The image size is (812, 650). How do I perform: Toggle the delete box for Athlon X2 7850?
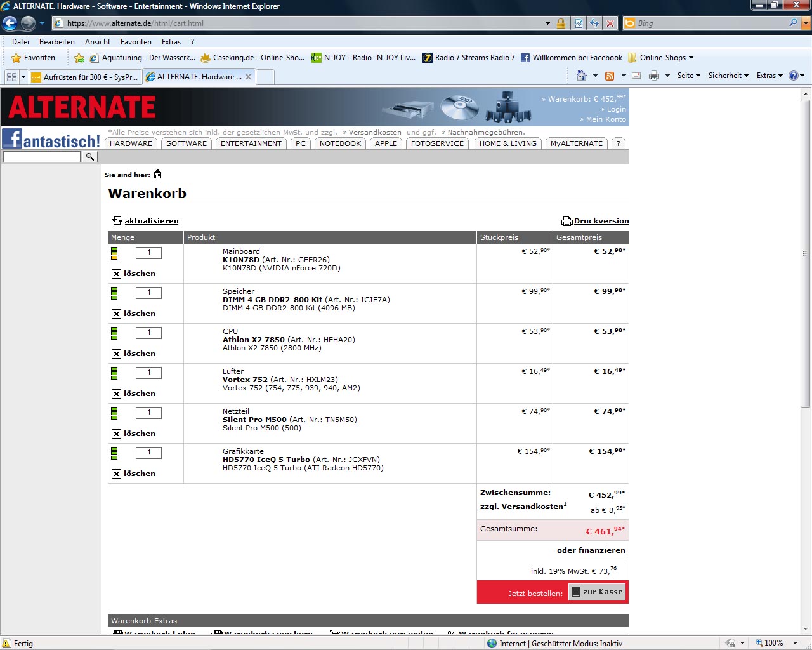(116, 354)
